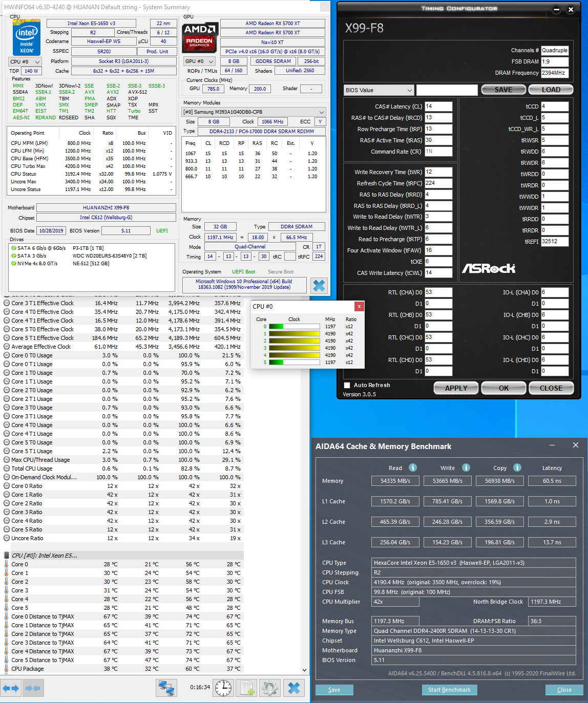588x703 pixels.
Task: Open the remote network monitors icon
Action: coord(166,688)
